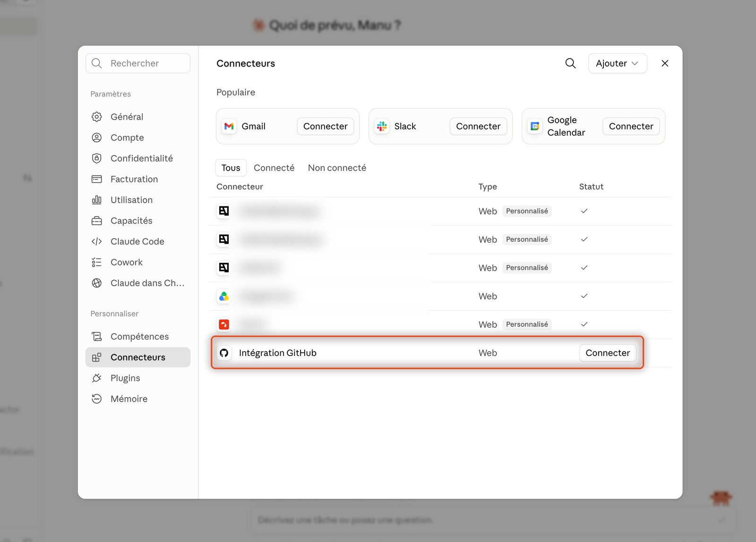Open the Facturation card icon
Viewport: 756px width, 542px height.
pyautogui.click(x=97, y=179)
